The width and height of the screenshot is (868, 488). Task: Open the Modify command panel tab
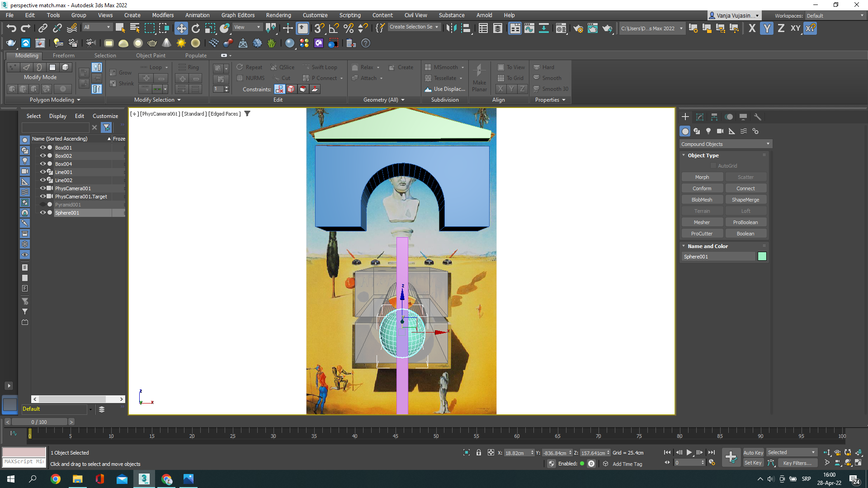[x=700, y=117]
